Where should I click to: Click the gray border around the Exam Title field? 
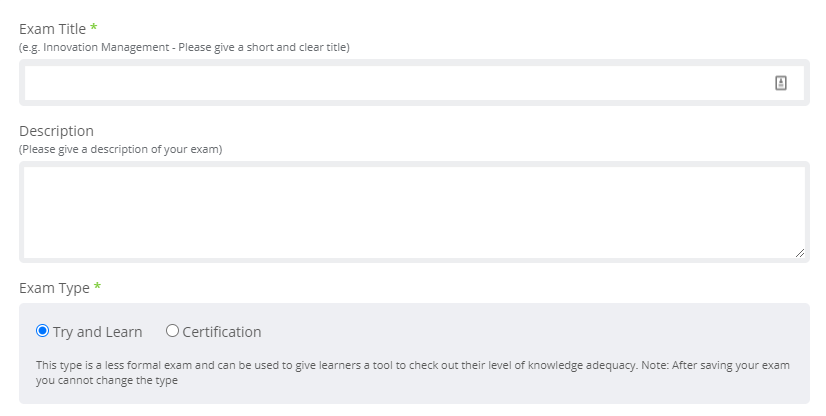[x=414, y=62]
